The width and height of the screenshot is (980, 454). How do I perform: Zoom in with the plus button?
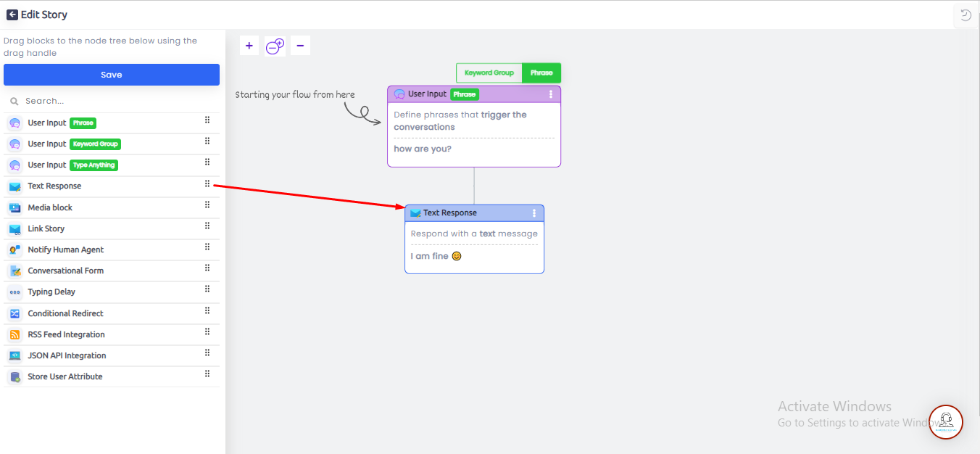(x=249, y=46)
